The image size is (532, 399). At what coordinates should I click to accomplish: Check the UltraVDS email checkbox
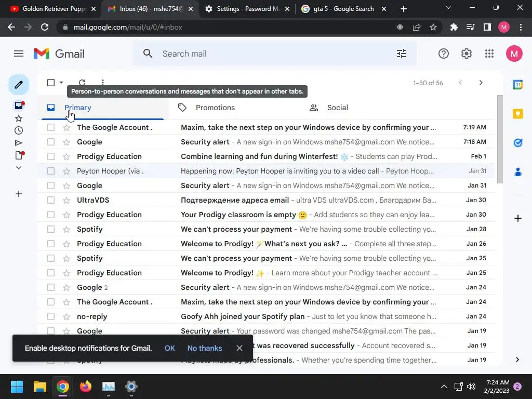click(x=51, y=200)
